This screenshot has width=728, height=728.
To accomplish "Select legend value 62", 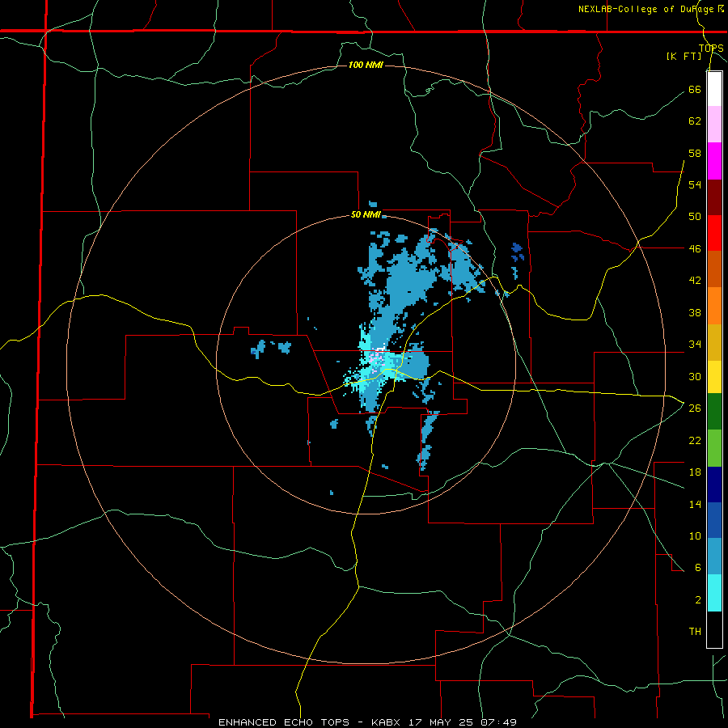I will point(695,121).
